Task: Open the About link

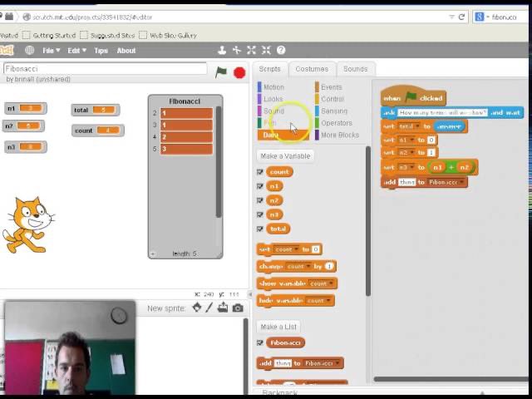Action: click(x=126, y=51)
